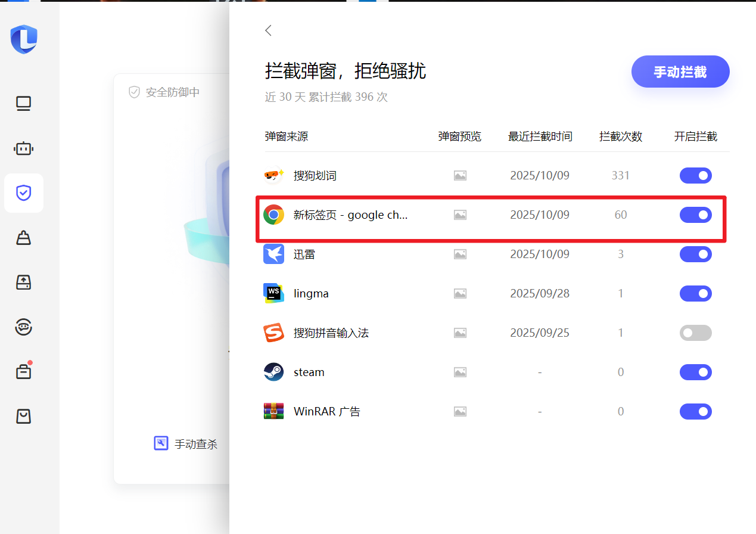Open the computer monitor icon in sidebar
The image size is (756, 534).
23,103
